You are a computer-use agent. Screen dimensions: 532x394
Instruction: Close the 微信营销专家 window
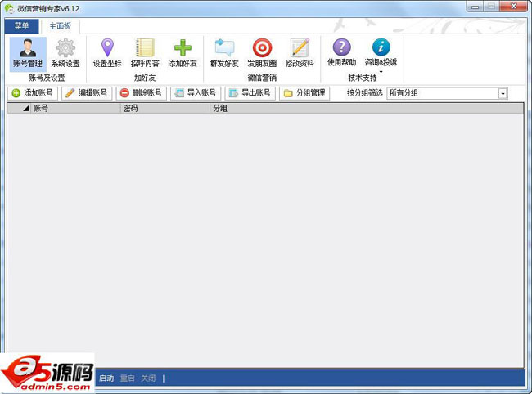(x=513, y=7)
